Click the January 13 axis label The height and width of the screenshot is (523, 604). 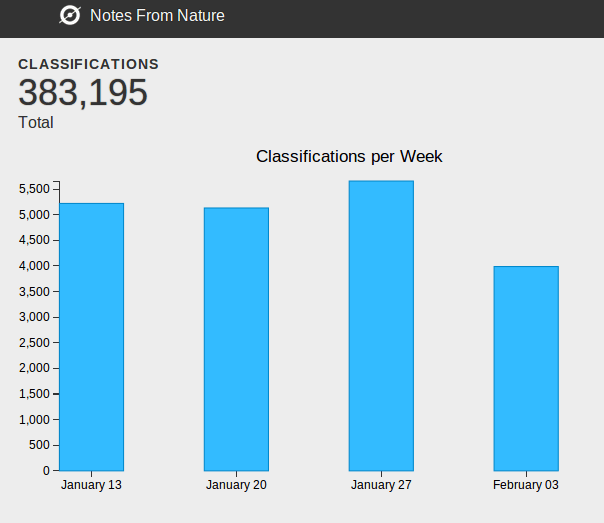(91, 485)
